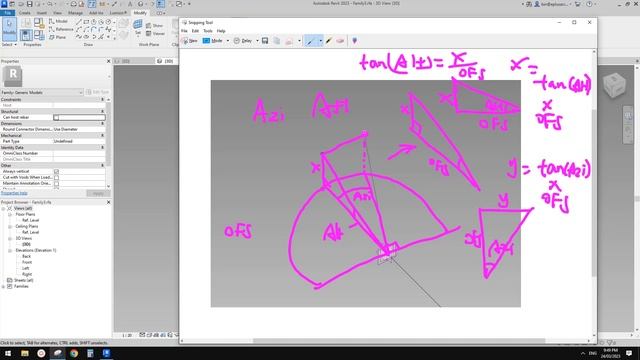Screen dimensions: 640x360
Task: Select the Pen tool in Snipping Tool
Action: tap(311, 41)
